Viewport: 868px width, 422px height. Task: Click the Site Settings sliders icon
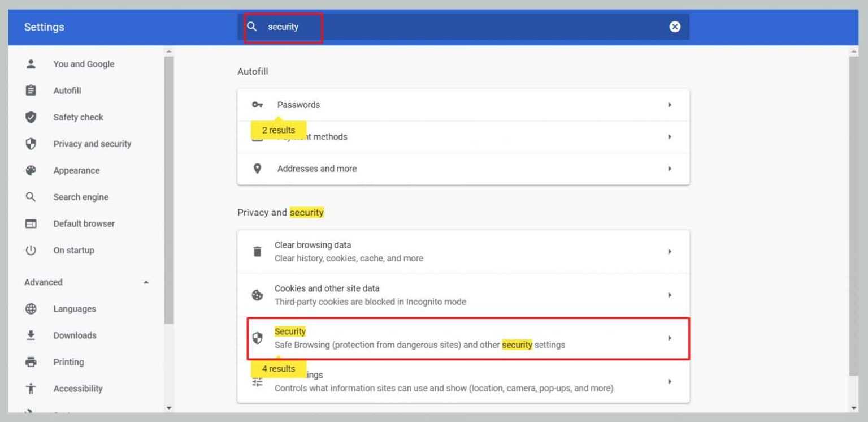[x=258, y=381]
